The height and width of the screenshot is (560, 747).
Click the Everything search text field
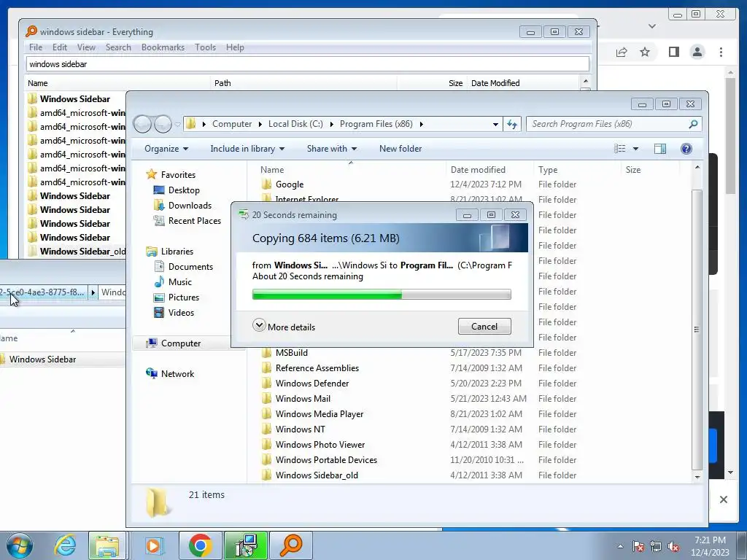point(308,64)
